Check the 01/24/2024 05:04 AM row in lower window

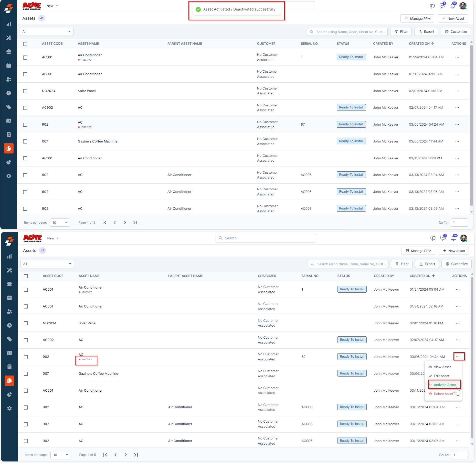26,290
